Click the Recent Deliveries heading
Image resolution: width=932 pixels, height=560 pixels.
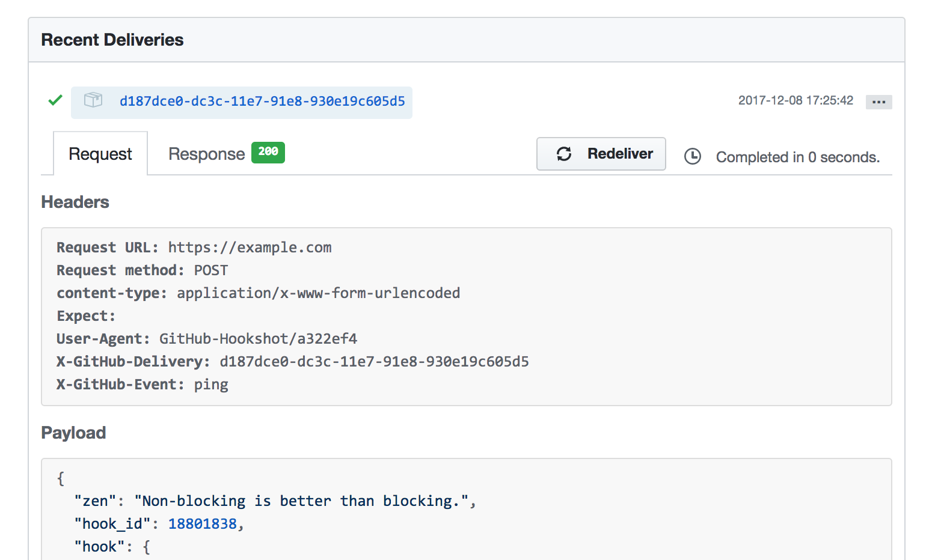click(x=112, y=40)
